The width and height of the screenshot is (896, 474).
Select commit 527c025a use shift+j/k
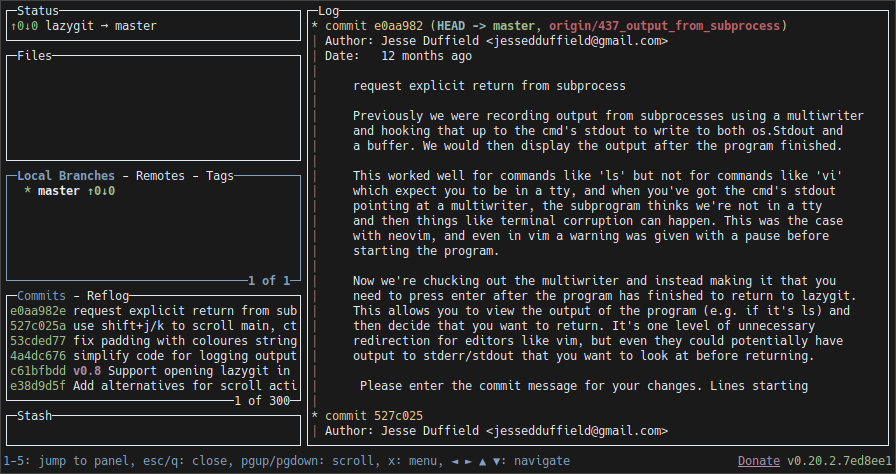pyautogui.click(x=153, y=326)
